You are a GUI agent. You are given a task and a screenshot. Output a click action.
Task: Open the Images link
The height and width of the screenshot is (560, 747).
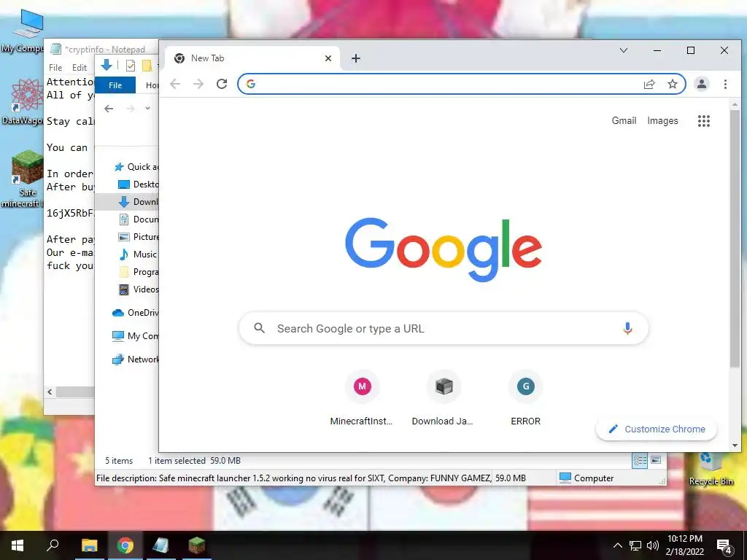point(662,120)
